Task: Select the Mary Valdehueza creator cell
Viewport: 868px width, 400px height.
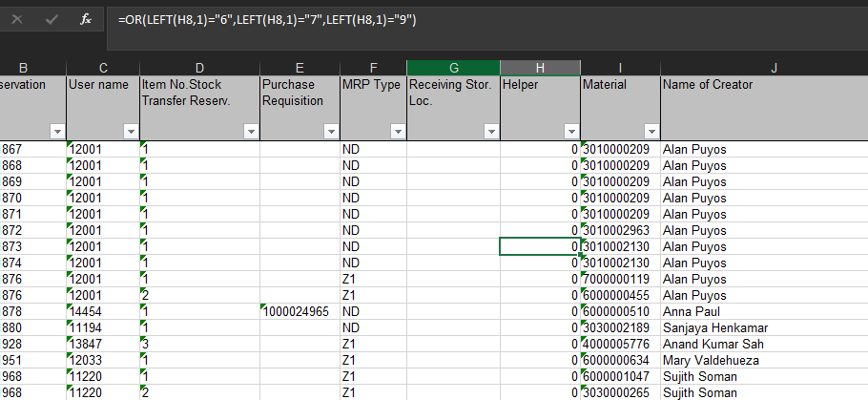Action: (x=764, y=360)
